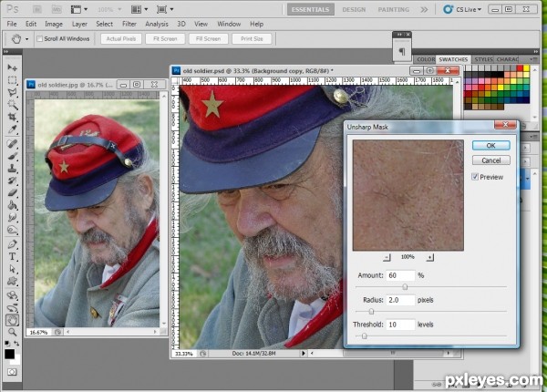Click the Print Size button

coord(252,38)
